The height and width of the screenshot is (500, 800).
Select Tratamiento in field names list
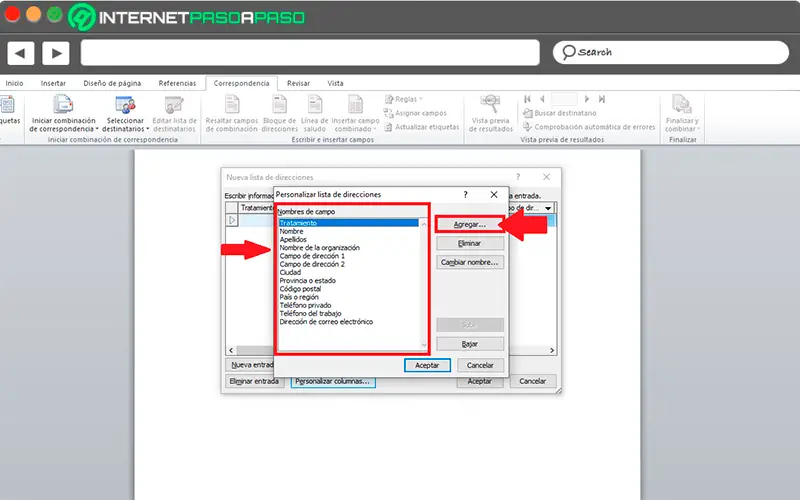point(348,223)
